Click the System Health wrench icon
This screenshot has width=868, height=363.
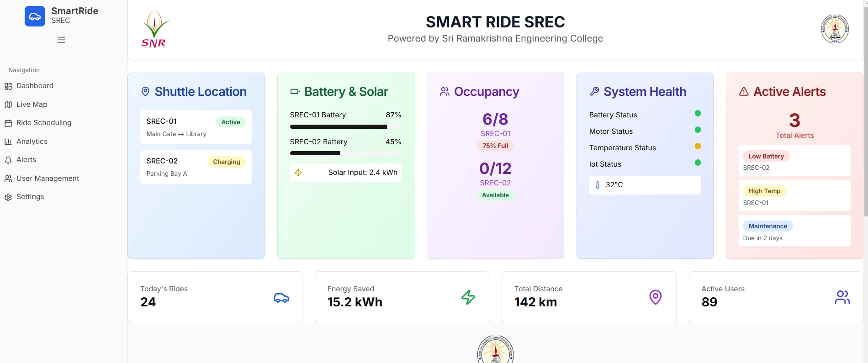pos(594,92)
